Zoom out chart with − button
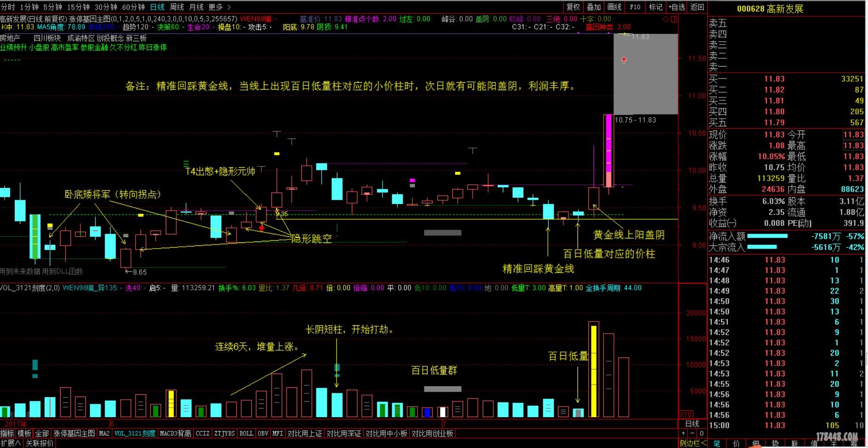This screenshot has height=448, width=868. [692, 433]
